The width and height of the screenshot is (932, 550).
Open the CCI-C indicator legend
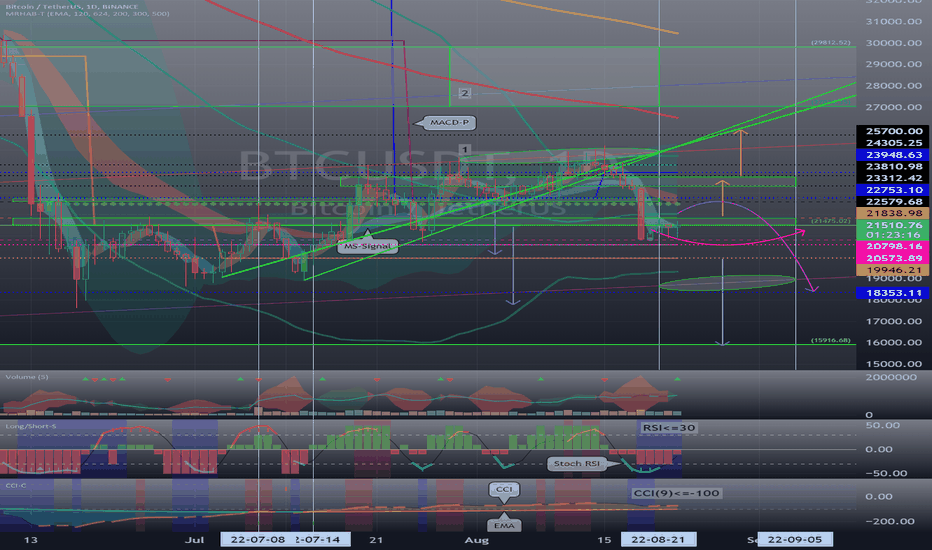(x=16, y=486)
